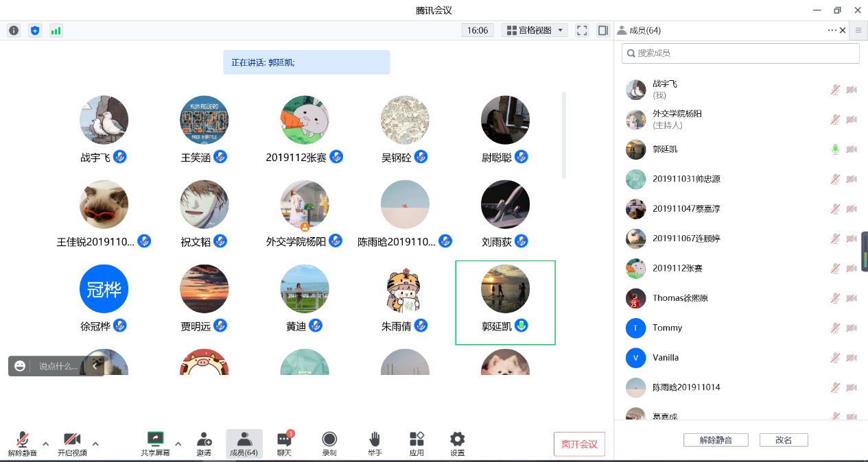Open the 成员(64) members tab
This screenshot has width=868, height=462.
tap(244, 443)
